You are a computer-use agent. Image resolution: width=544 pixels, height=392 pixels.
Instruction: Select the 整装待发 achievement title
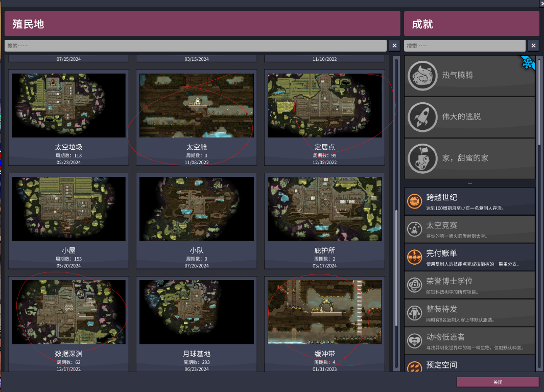pyautogui.click(x=442, y=309)
